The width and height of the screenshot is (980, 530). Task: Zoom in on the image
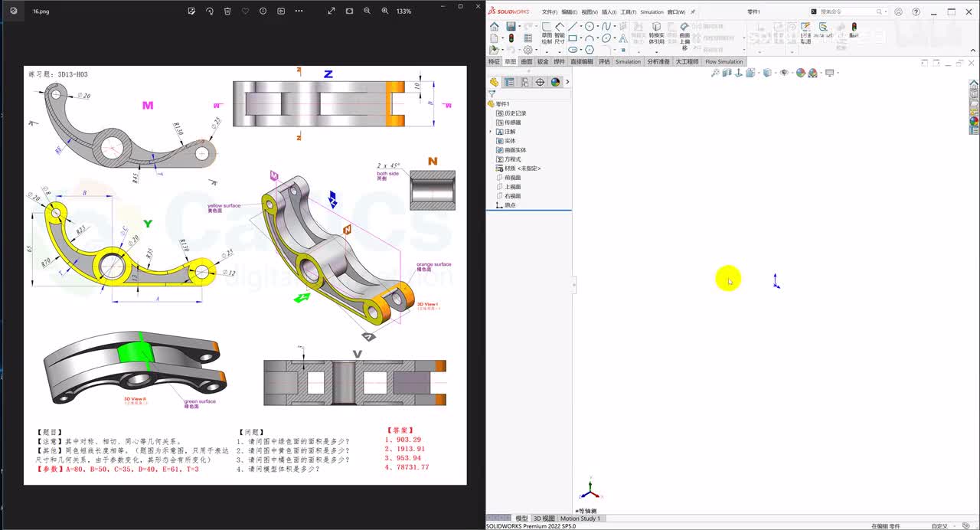point(384,11)
